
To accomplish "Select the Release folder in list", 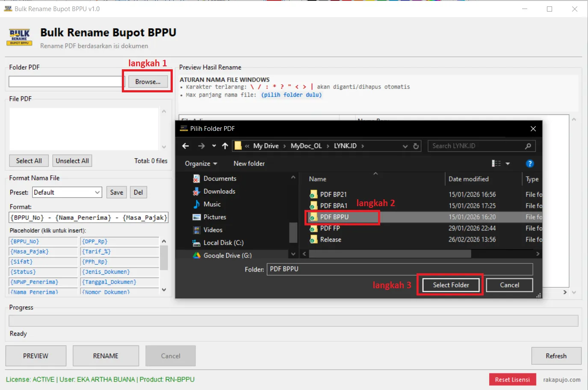I will click(331, 240).
